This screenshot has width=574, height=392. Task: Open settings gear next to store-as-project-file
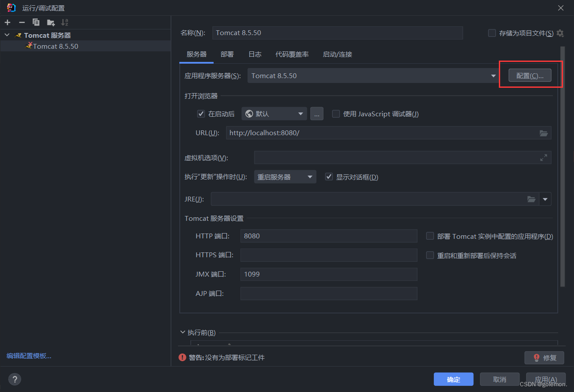(560, 33)
